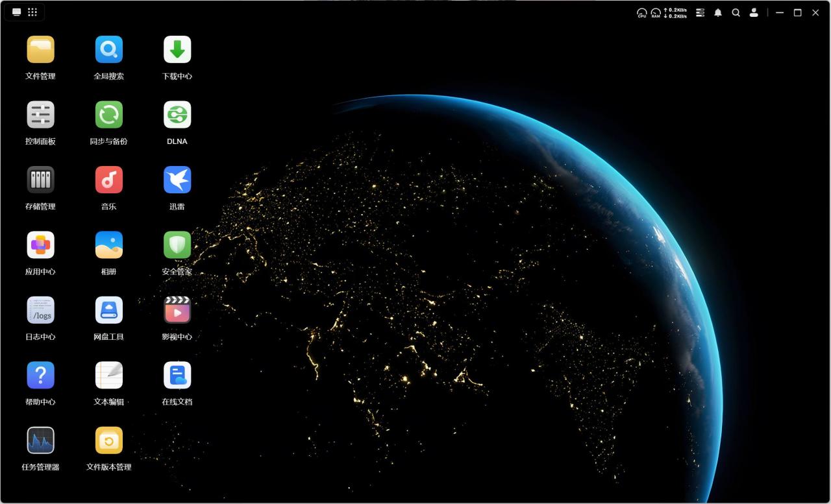This screenshot has width=831, height=504.
Task: Launch 文本编辑 text editor
Action: 108,376
